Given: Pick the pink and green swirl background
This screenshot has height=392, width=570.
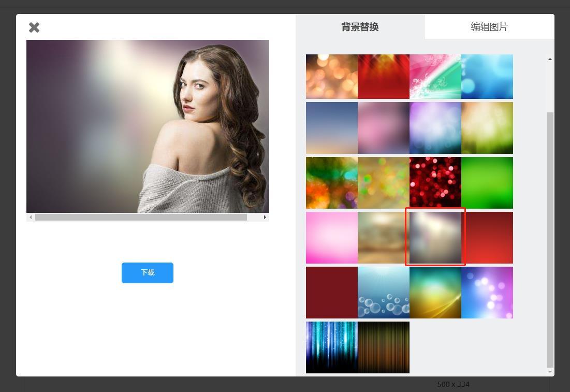Looking at the screenshot, I should pyautogui.click(x=435, y=77).
